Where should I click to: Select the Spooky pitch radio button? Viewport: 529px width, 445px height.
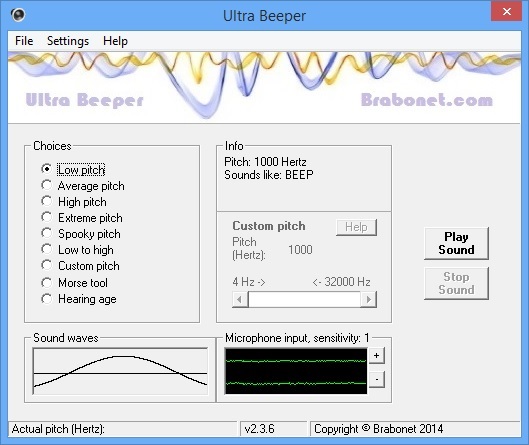click(x=81, y=234)
